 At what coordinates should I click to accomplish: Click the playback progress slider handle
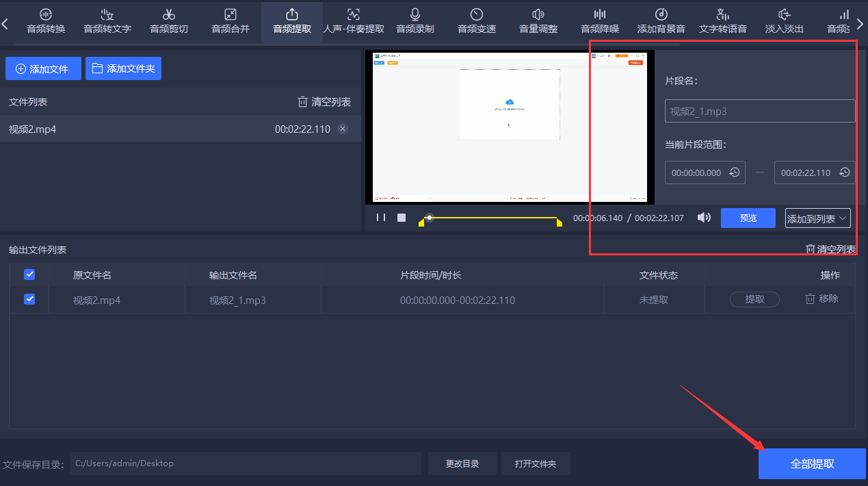[x=430, y=218]
